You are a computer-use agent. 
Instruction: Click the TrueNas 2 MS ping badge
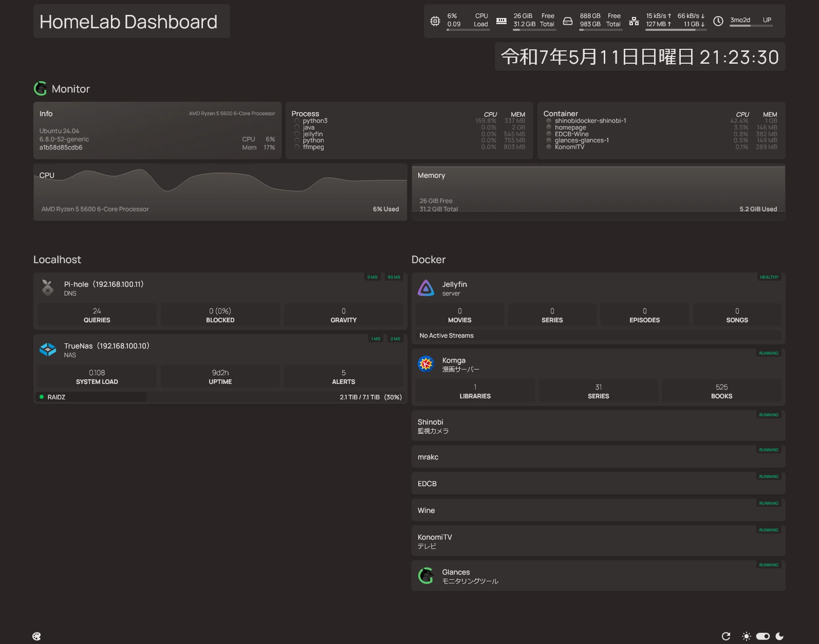pyautogui.click(x=395, y=339)
